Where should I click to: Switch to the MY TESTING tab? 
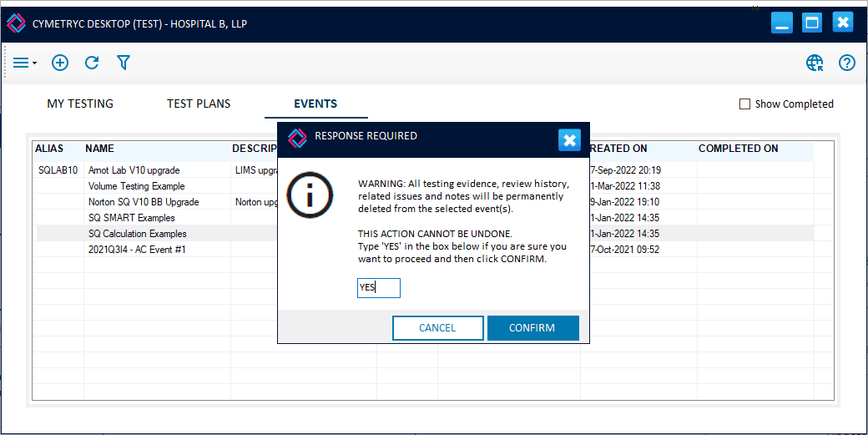(x=80, y=104)
